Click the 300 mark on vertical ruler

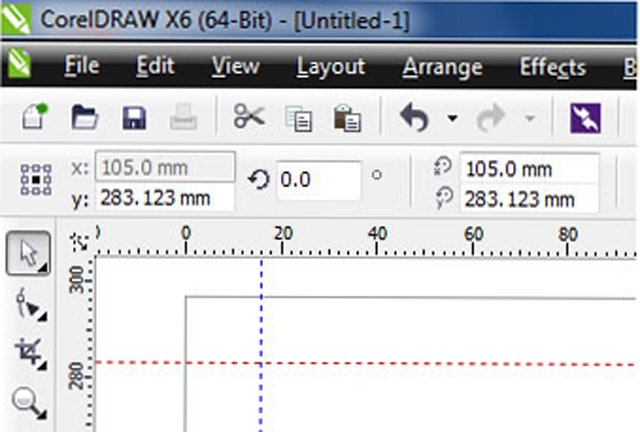tap(77, 280)
